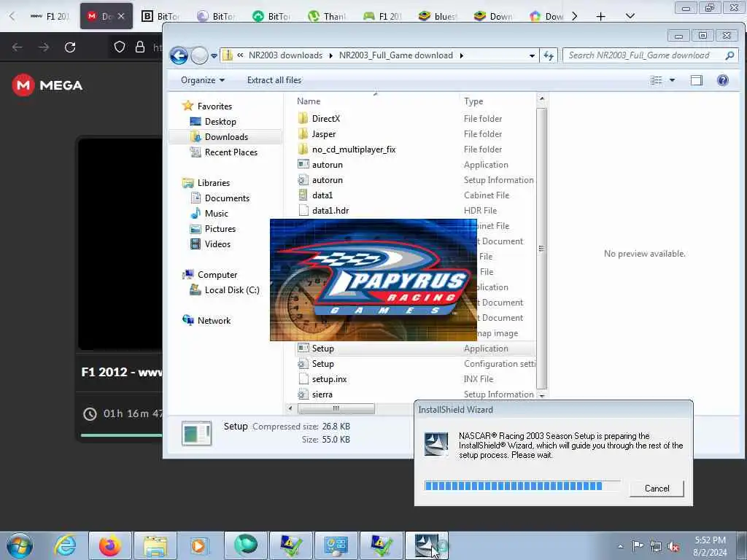Launch Internet Explorer from taskbar
This screenshot has width=747, height=560.
[x=65, y=545]
